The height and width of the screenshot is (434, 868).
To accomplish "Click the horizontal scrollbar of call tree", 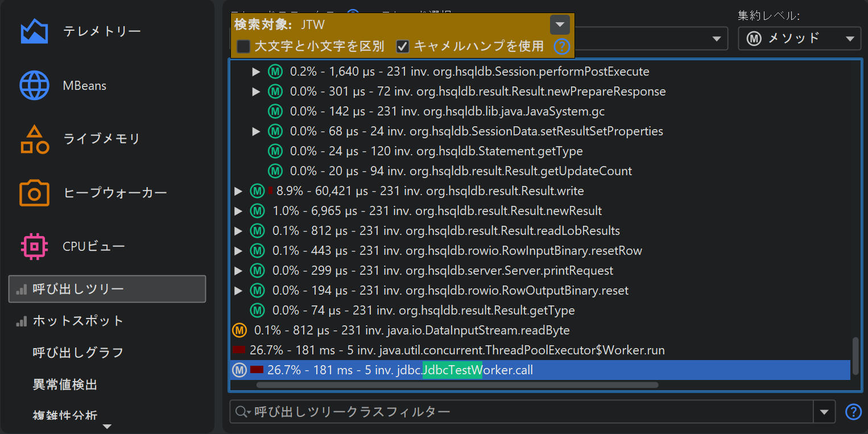I will tap(457, 385).
